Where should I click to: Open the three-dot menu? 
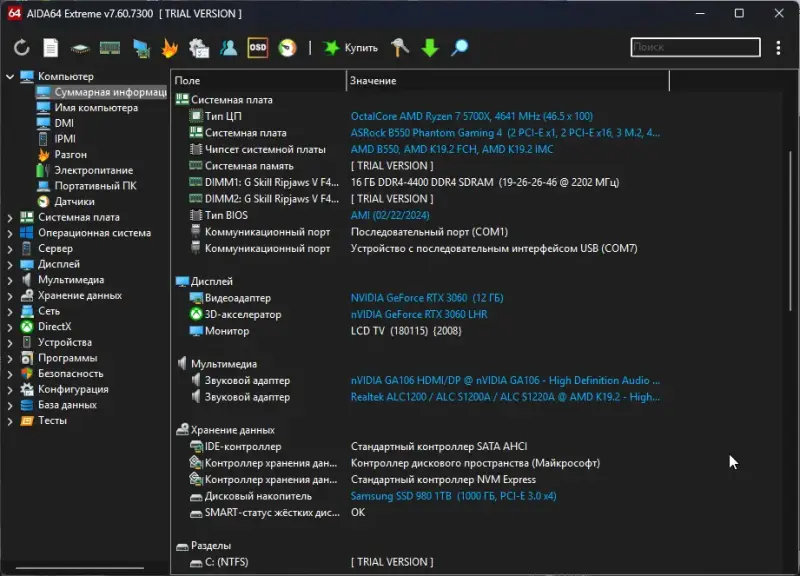[x=778, y=48]
